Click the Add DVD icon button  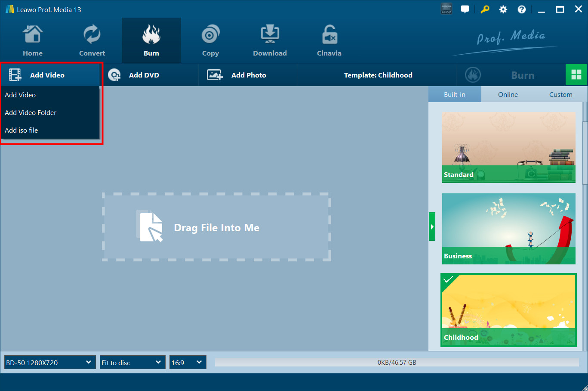tap(114, 75)
